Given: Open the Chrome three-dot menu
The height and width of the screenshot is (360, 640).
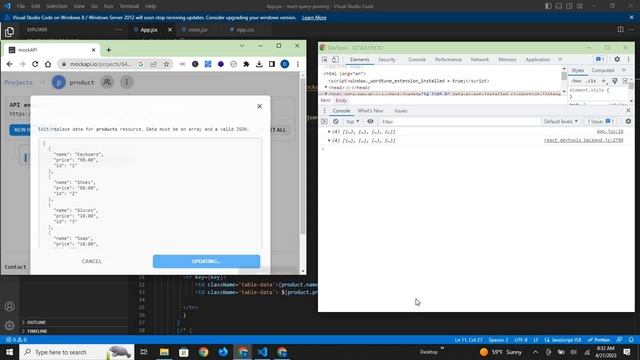Looking at the screenshot, I should point(298,64).
